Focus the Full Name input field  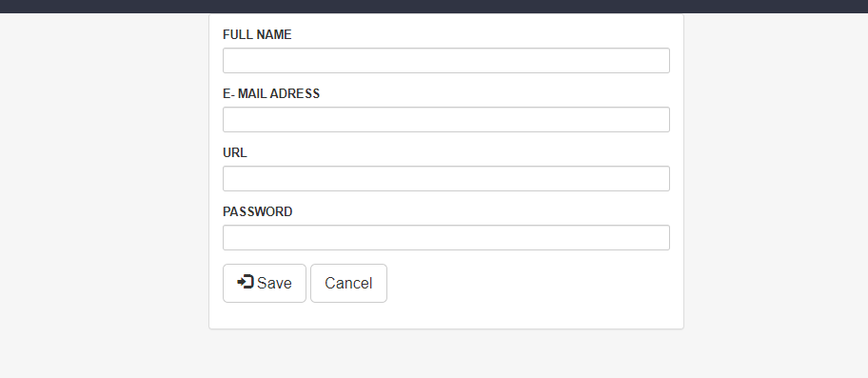click(446, 60)
